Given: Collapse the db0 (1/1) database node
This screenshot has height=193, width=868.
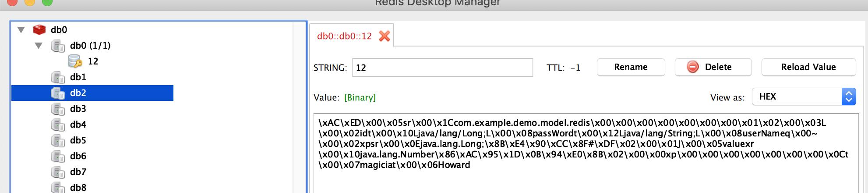Looking at the screenshot, I should 39,46.
